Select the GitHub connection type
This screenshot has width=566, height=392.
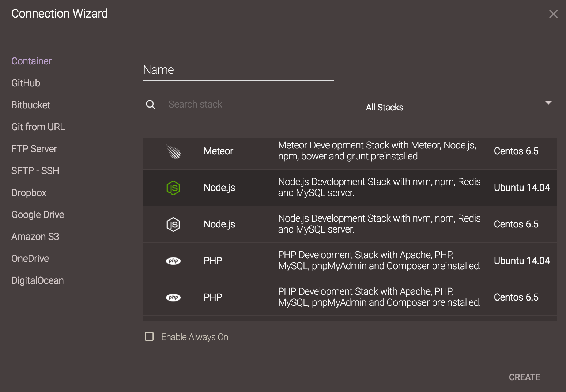pos(26,83)
